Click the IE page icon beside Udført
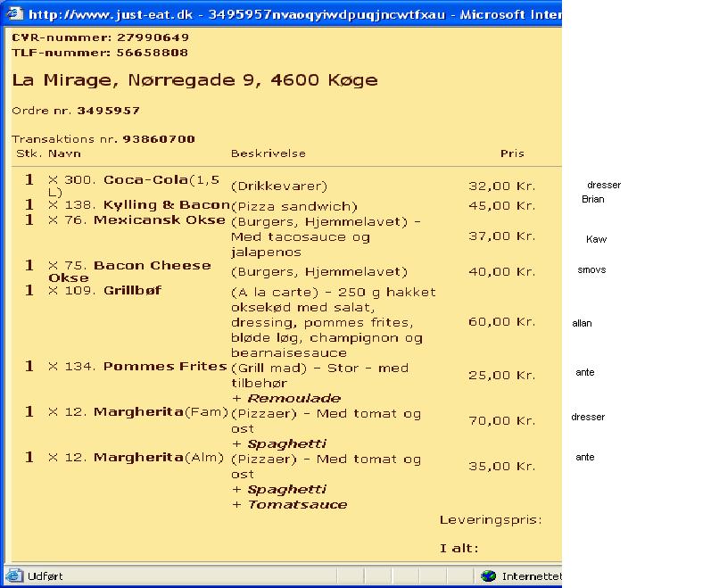This screenshot has height=588, width=719. coord(13,576)
